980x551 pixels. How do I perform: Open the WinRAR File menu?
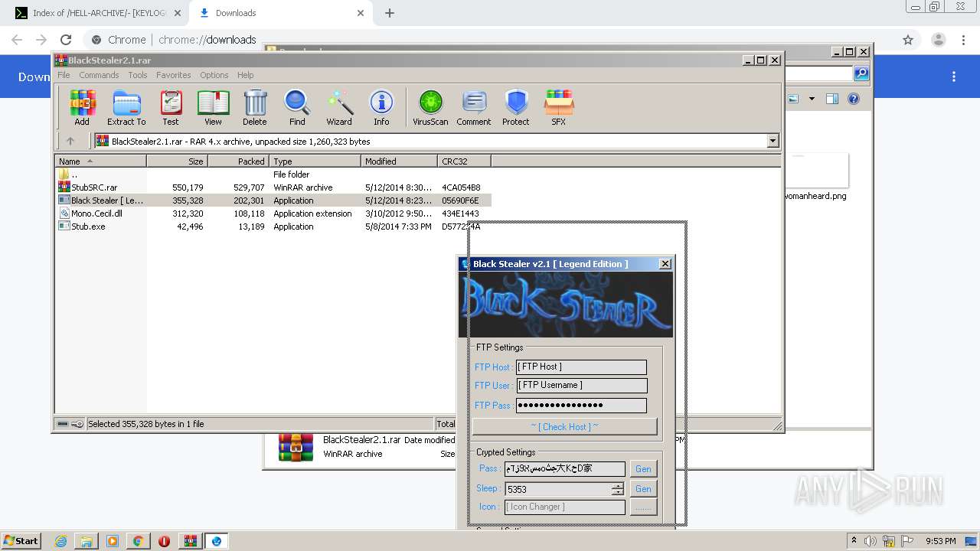pyautogui.click(x=64, y=75)
